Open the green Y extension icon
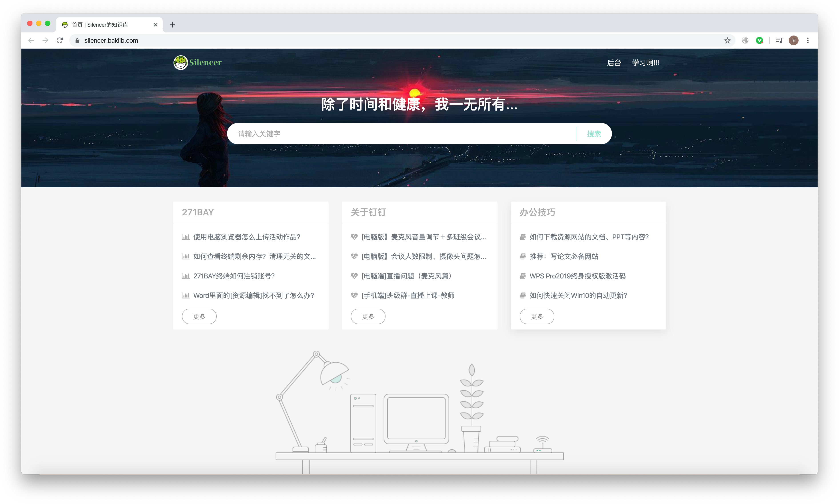The image size is (839, 504). click(x=759, y=40)
